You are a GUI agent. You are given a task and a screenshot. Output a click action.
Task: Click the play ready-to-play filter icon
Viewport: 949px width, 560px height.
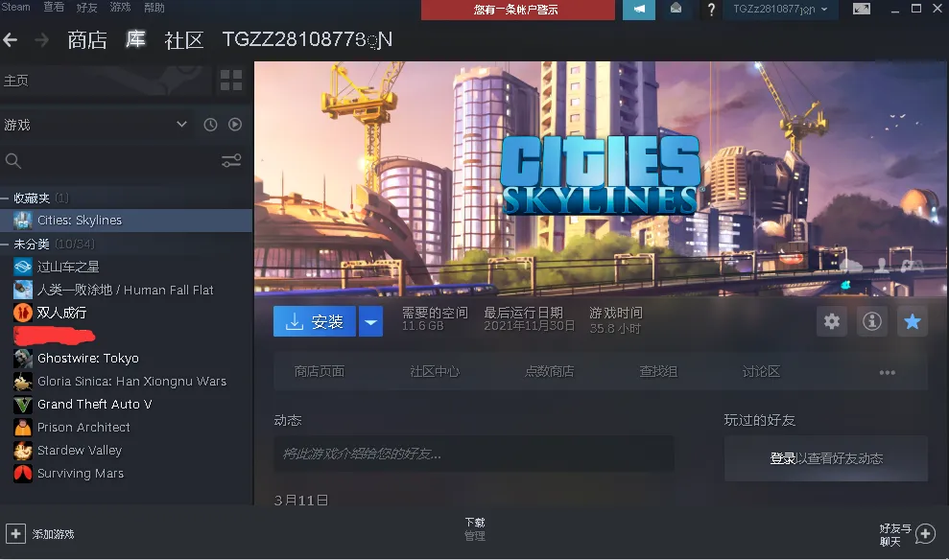point(235,125)
